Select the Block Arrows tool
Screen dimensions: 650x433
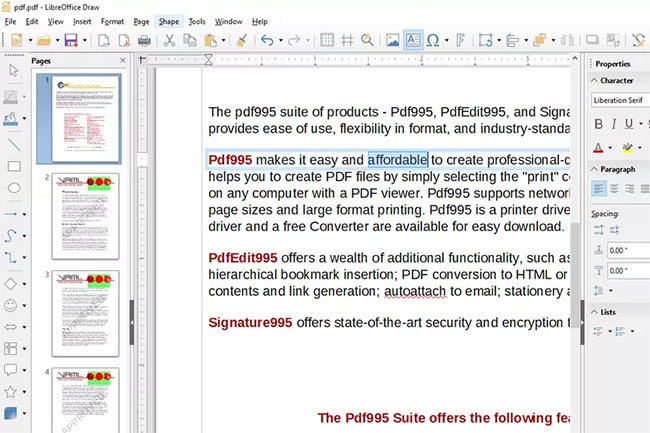click(11, 327)
